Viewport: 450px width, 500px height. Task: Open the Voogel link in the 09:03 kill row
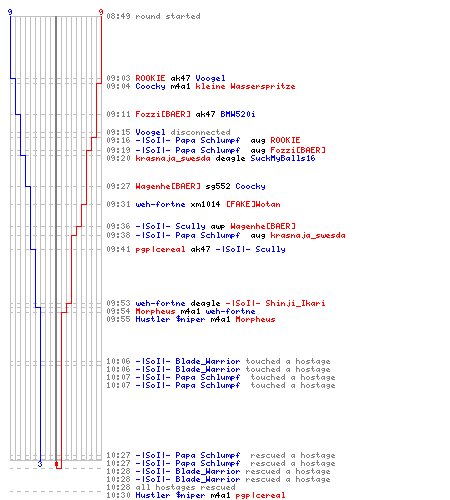210,78
